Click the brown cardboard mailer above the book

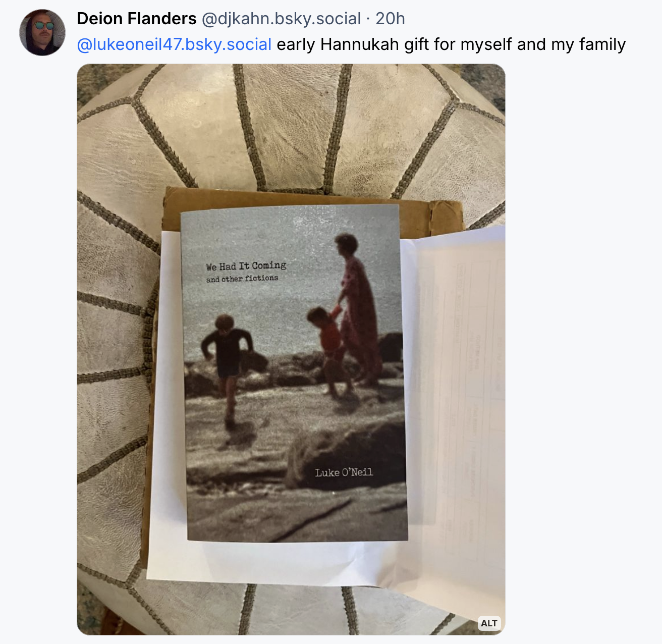click(313, 199)
